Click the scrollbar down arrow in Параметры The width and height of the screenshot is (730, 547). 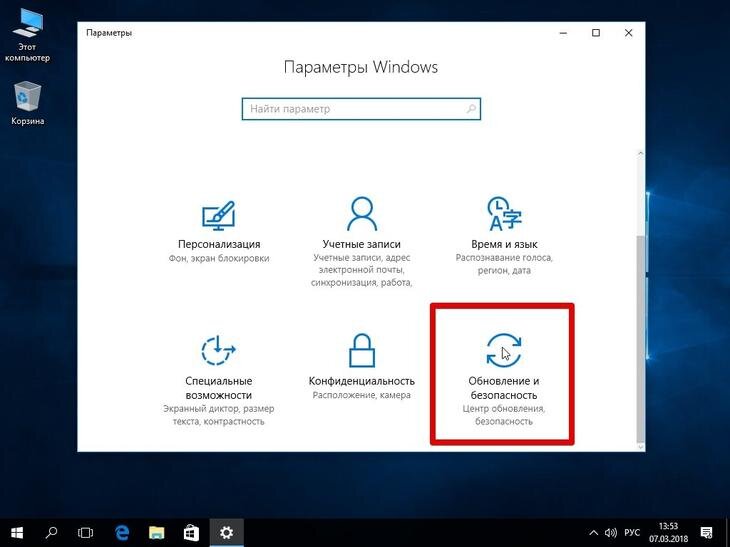[x=641, y=447]
